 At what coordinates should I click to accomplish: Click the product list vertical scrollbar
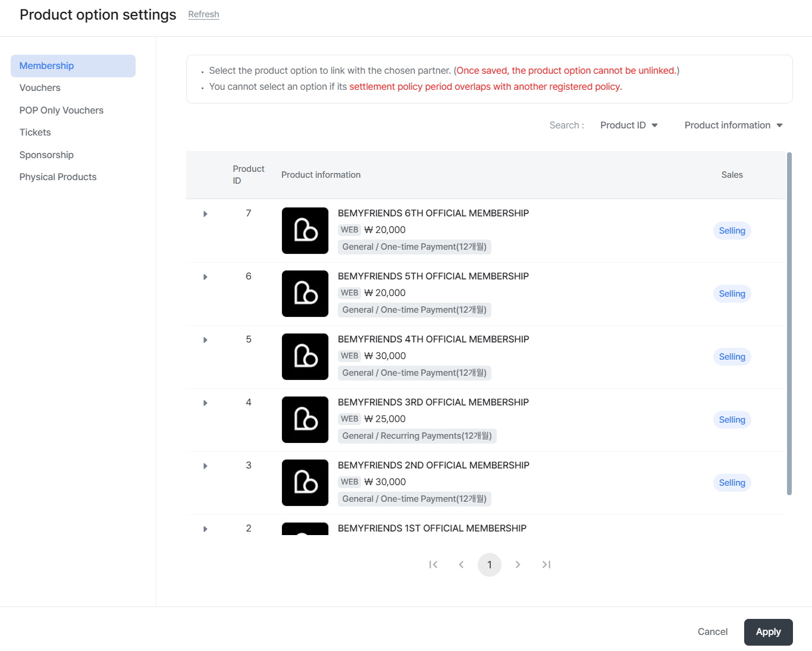(789, 323)
